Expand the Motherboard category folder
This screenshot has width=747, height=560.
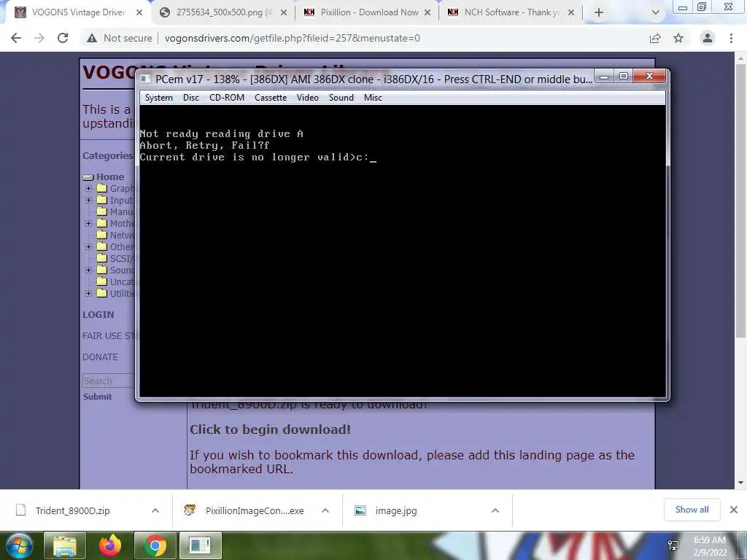tap(88, 223)
